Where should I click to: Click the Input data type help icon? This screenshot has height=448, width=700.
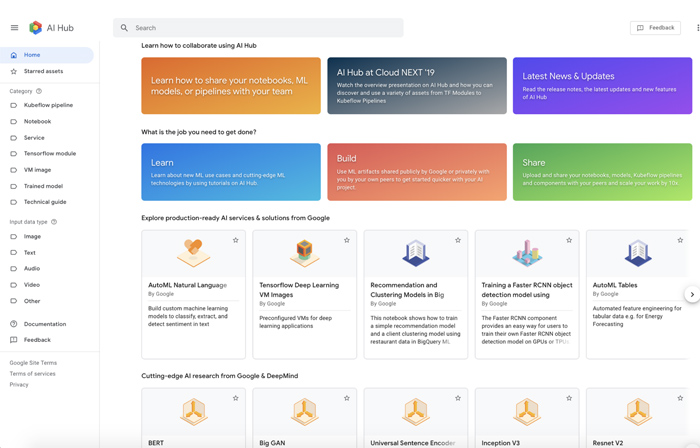[54, 222]
